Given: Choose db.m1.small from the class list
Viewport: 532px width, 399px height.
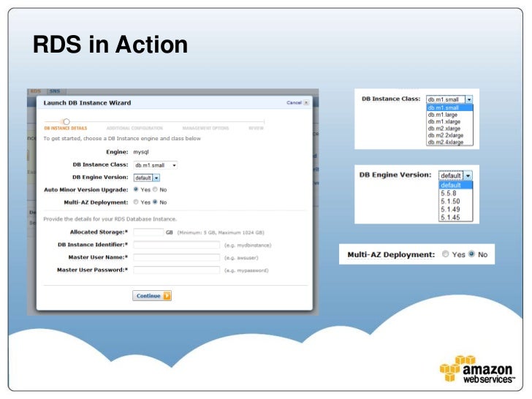Looking at the screenshot, I should pos(449,107).
